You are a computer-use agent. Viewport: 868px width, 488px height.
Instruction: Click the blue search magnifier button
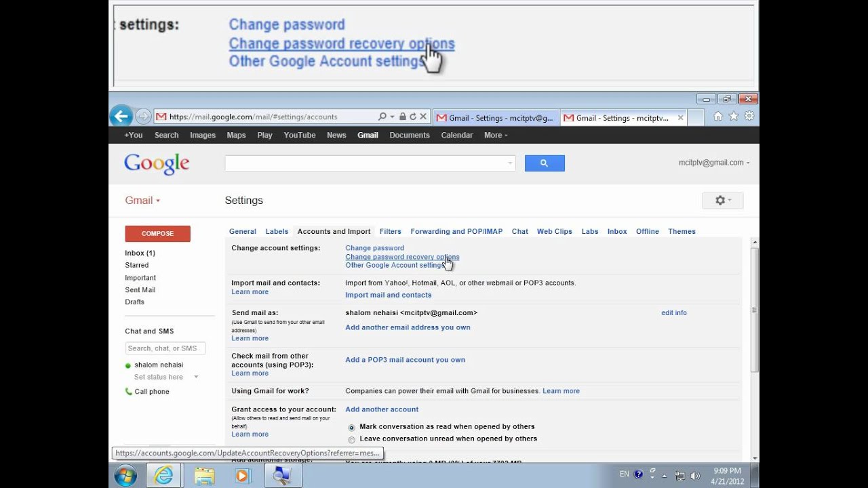pos(545,163)
